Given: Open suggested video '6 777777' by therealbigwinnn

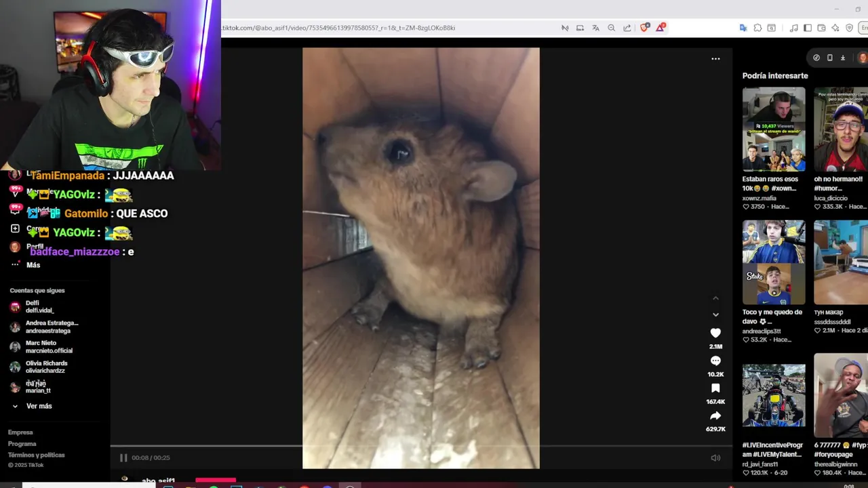Looking at the screenshot, I should click(842, 395).
